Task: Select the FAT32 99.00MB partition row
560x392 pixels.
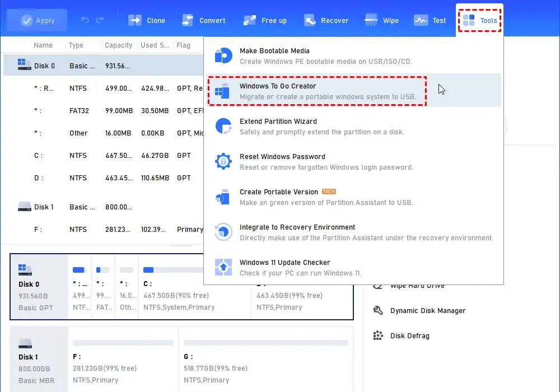Action: (x=104, y=111)
